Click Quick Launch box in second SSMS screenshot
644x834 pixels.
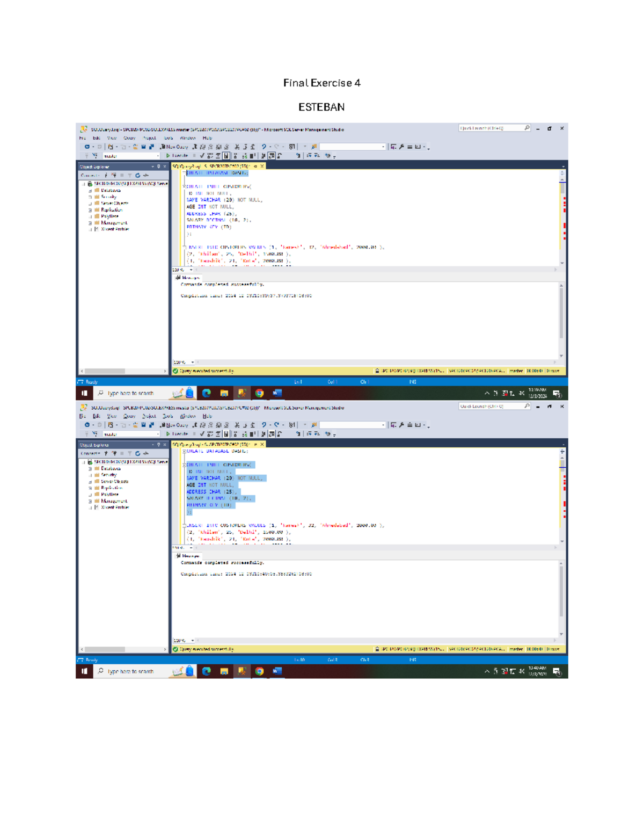pos(494,407)
